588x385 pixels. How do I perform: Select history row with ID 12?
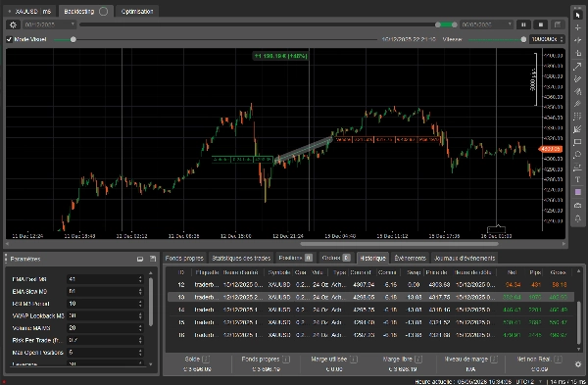pyautogui.click(x=370, y=285)
